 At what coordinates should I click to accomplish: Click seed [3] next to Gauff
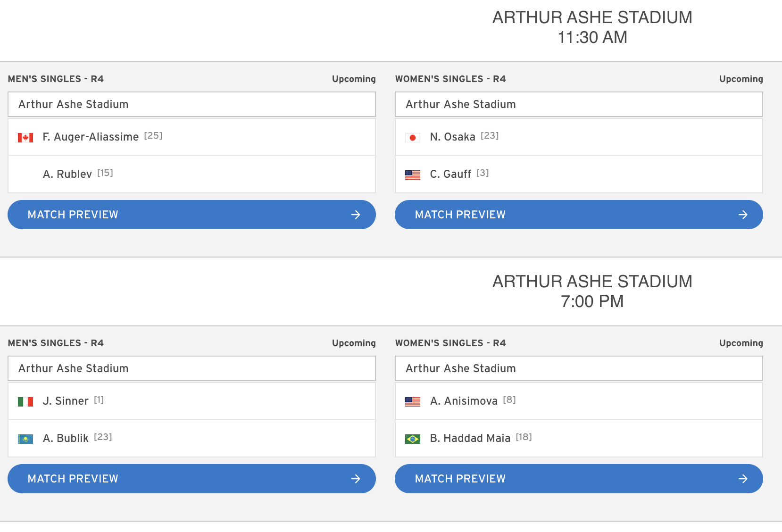(x=483, y=173)
